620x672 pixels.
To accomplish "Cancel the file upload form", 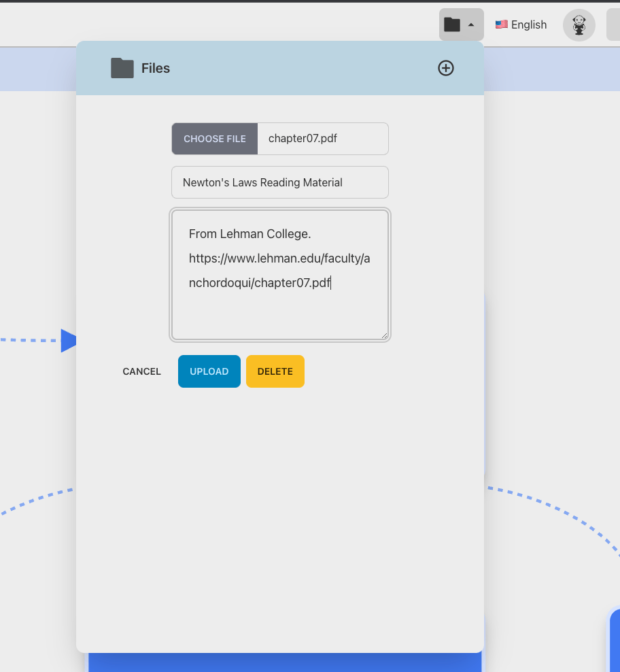I will click(x=141, y=371).
